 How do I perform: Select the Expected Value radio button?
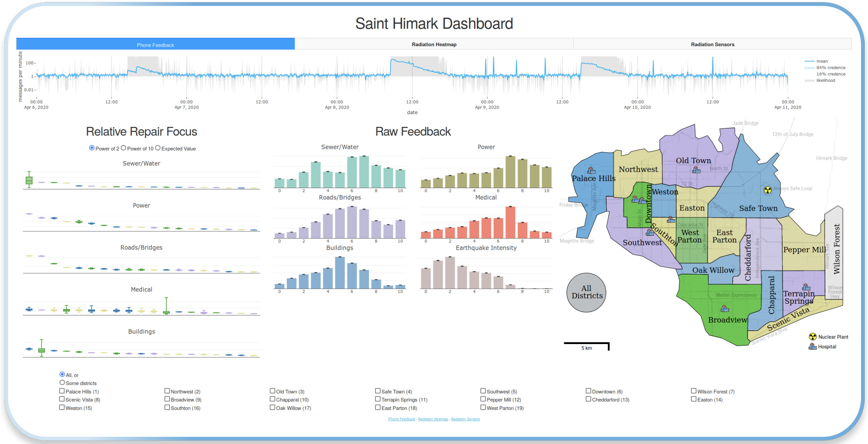(158, 148)
